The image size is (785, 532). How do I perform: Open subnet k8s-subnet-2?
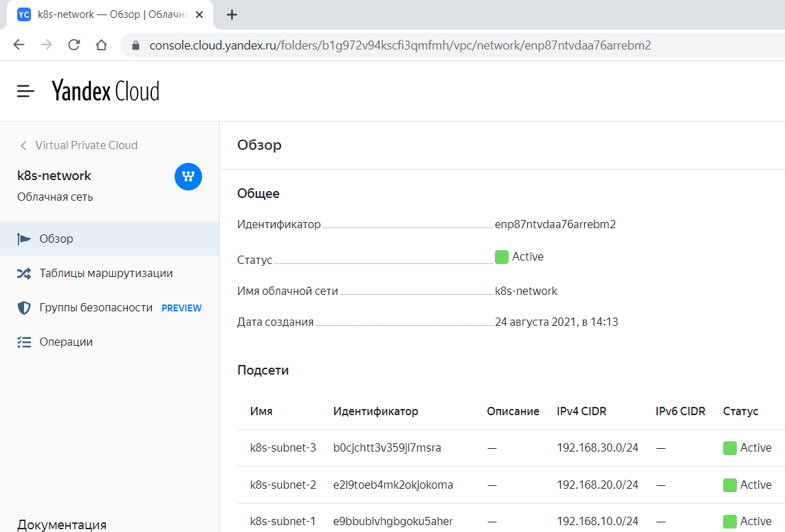tap(283, 485)
